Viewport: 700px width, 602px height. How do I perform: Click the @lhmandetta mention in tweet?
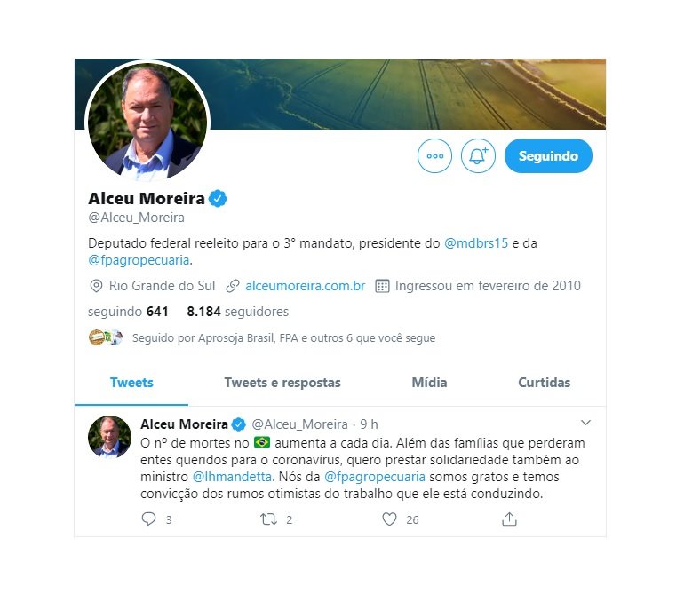tap(232, 477)
